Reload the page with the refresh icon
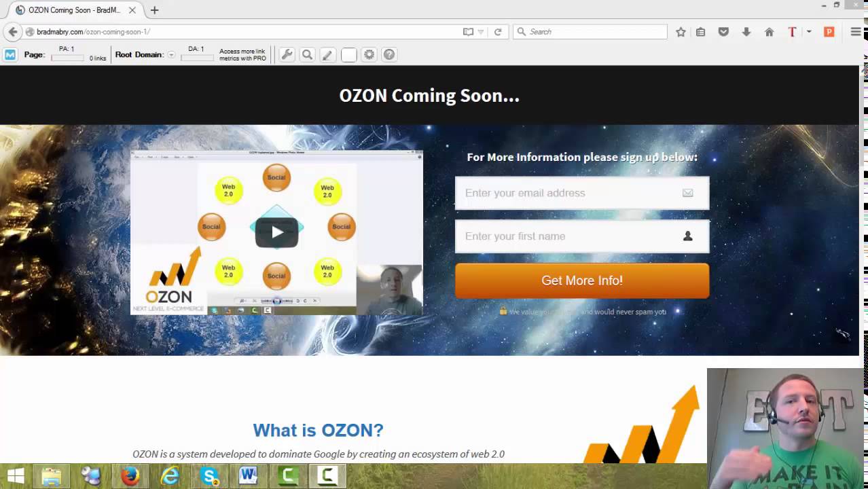The height and width of the screenshot is (489, 868). [x=498, y=32]
